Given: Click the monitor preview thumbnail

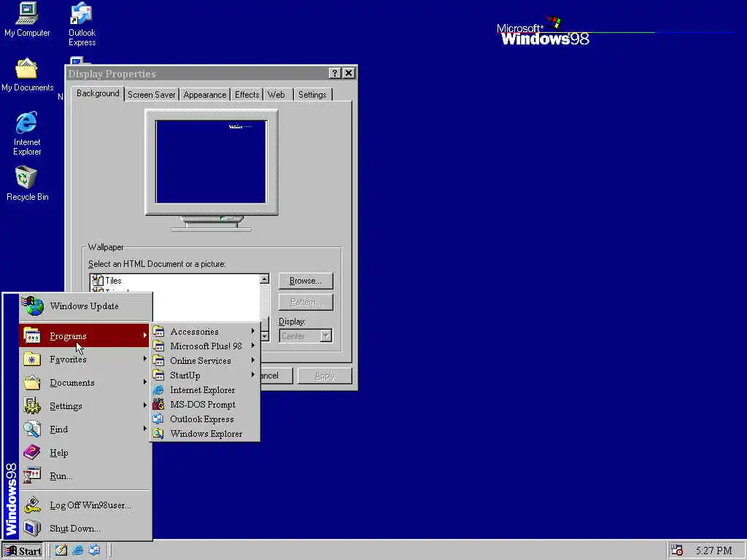Looking at the screenshot, I should click(x=211, y=162).
